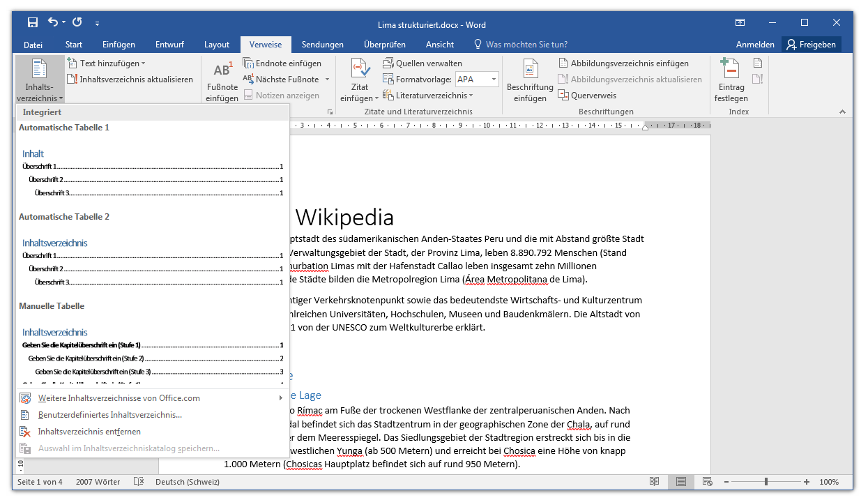Insert a footnote with Fußnote einfügen
The image size is (868, 500).
222,81
